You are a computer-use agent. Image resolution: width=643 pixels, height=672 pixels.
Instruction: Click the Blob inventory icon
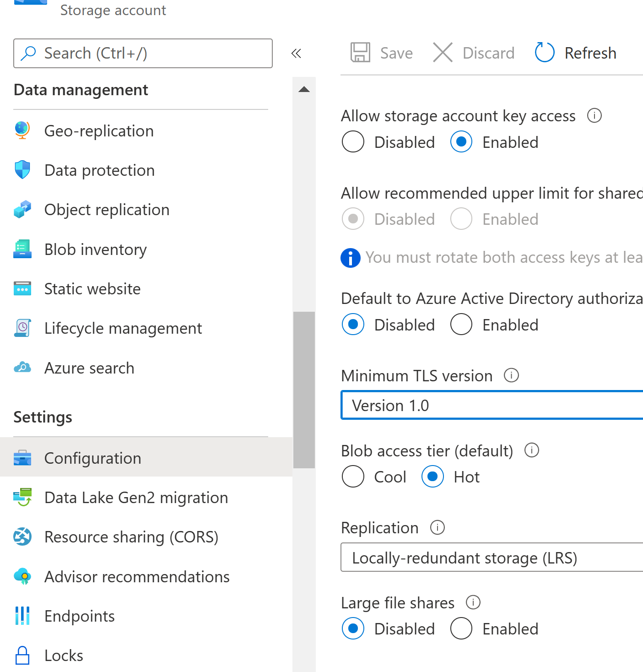pyautogui.click(x=22, y=249)
